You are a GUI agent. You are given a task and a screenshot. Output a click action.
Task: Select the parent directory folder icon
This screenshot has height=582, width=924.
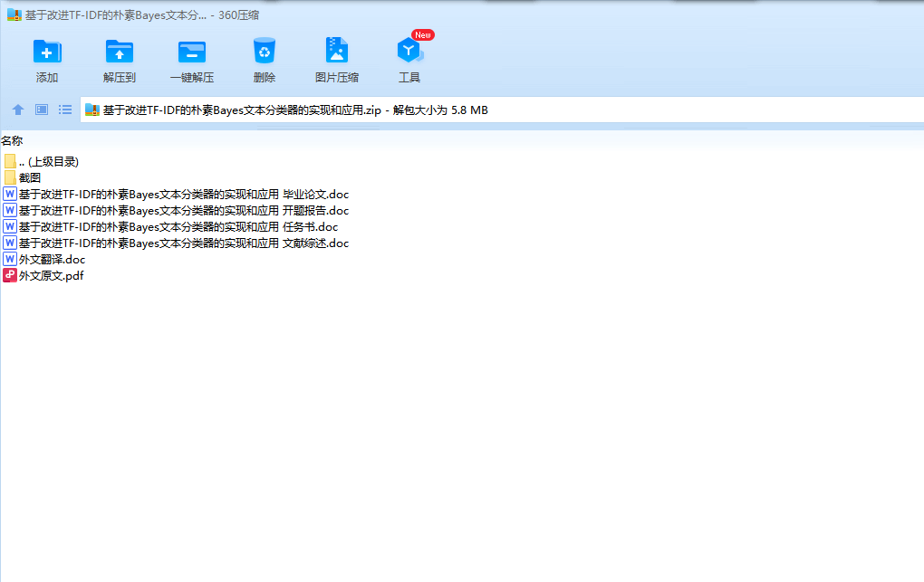(x=10, y=161)
